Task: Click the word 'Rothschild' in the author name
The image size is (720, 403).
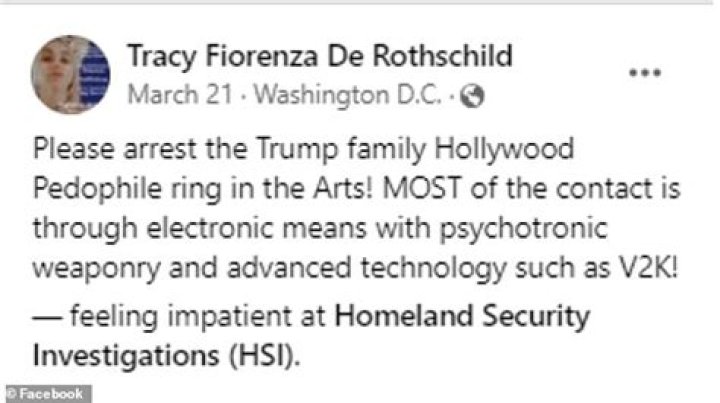Action: 442,56
